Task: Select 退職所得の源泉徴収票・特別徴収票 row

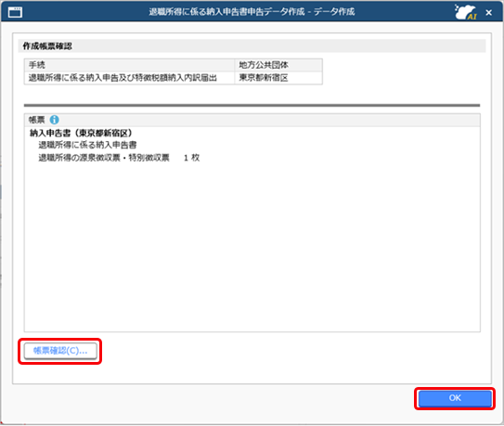Action: pos(104,158)
